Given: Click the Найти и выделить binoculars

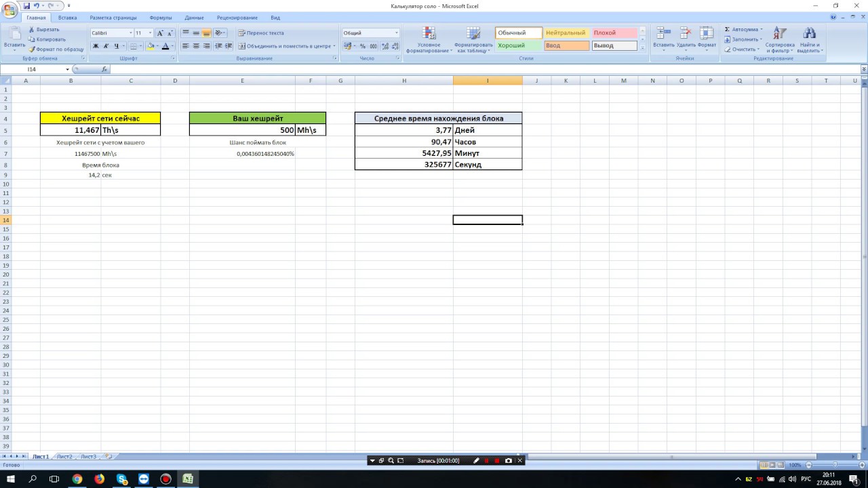Looking at the screenshot, I should coord(809,40).
